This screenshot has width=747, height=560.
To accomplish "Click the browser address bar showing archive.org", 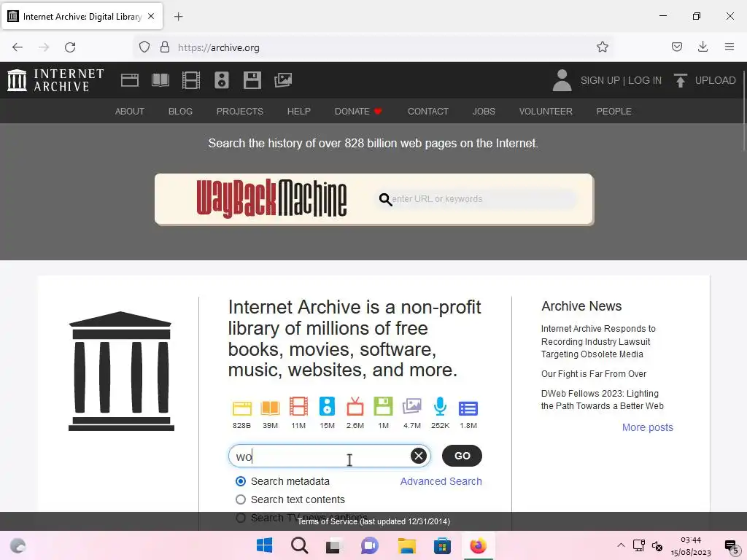I will [374, 47].
